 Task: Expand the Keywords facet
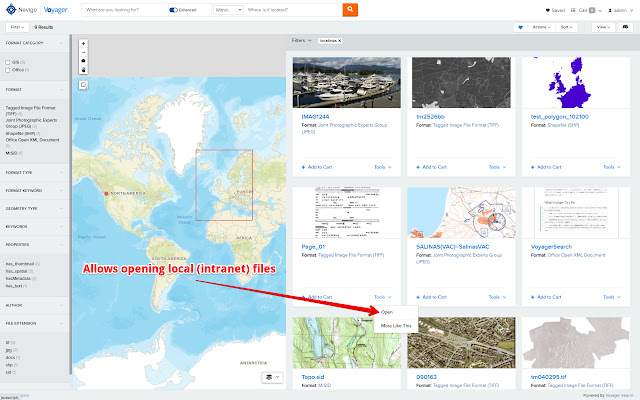(x=61, y=227)
